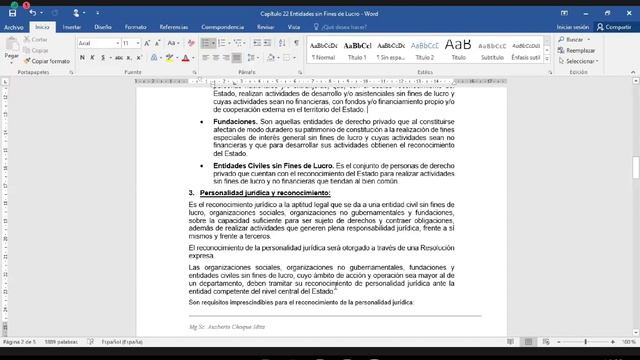Apply the red font color
The width and height of the screenshot is (640, 360).
[x=186, y=58]
